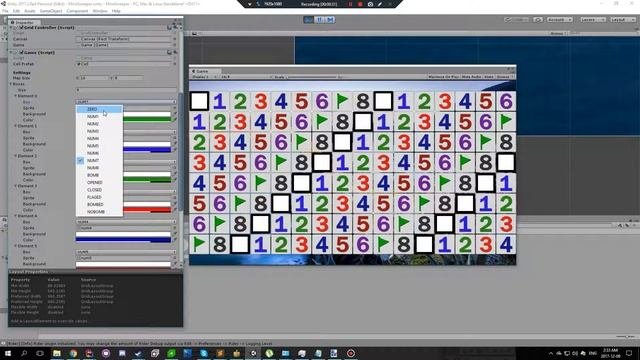This screenshot has height=360, width=640.
Task: Toggle the Game (Script) enabled checkbox
Action: (x=21, y=52)
